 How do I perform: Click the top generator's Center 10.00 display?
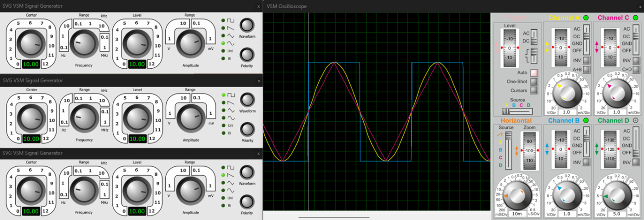32,64
